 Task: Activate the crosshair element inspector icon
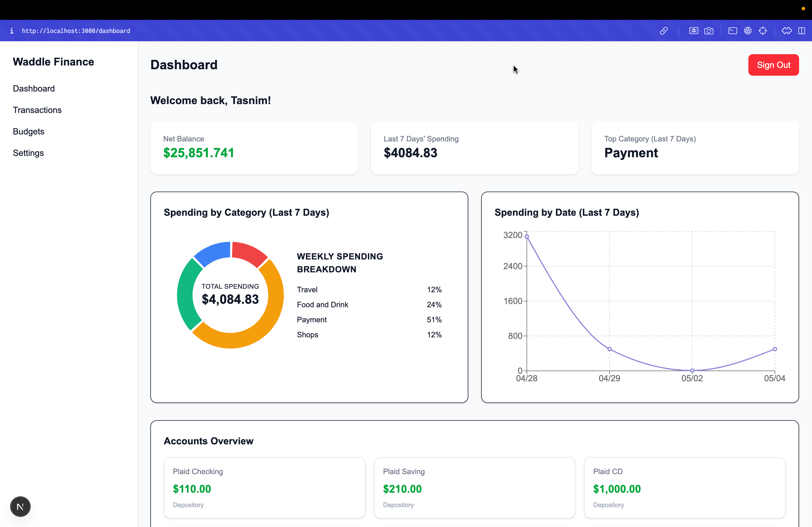tap(763, 31)
